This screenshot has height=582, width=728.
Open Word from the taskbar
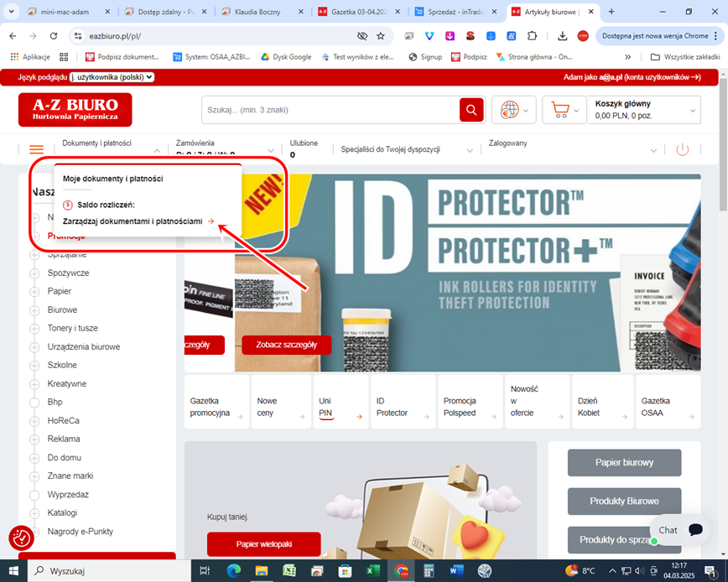pyautogui.click(x=456, y=571)
